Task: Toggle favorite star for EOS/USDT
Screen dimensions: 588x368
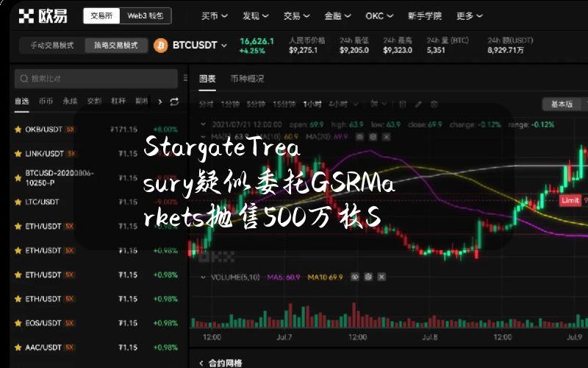Action: pos(18,323)
